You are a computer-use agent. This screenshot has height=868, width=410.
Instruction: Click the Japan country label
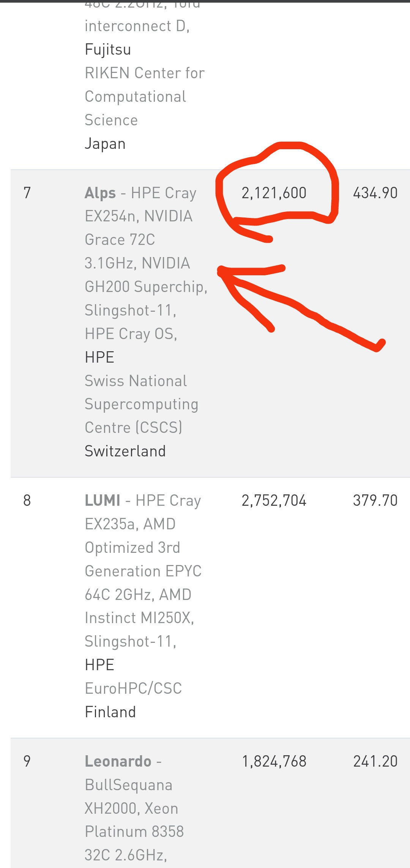coord(105,144)
